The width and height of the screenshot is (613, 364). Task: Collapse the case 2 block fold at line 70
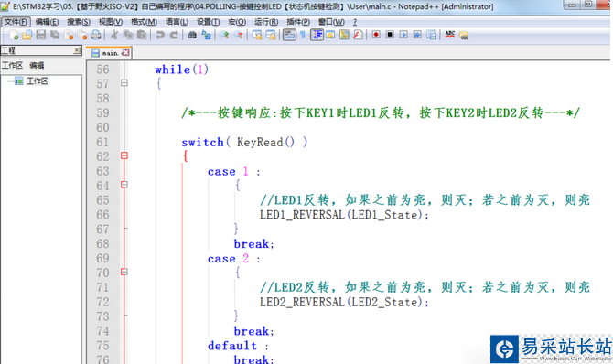point(124,272)
